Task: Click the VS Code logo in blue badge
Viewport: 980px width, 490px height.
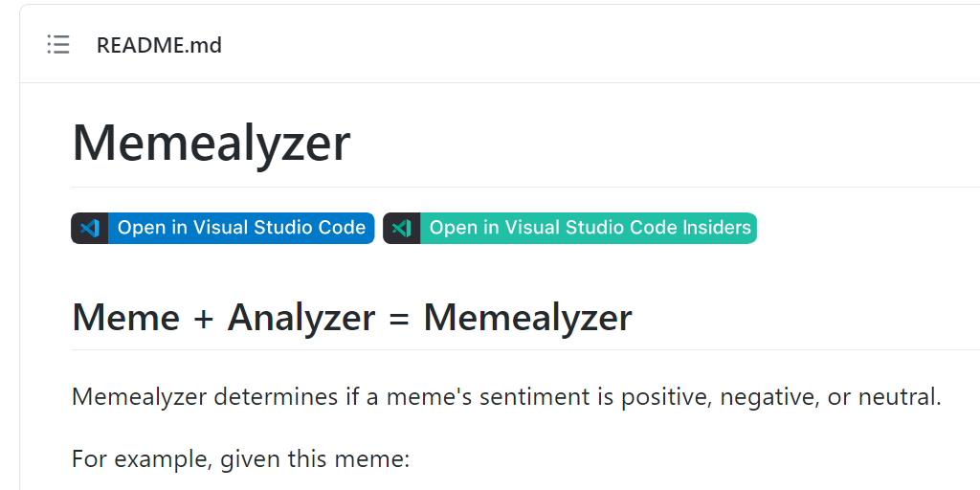Action: pyautogui.click(x=90, y=228)
